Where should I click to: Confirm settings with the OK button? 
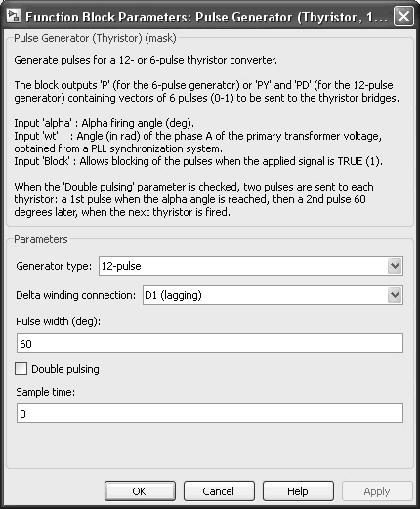click(x=140, y=491)
